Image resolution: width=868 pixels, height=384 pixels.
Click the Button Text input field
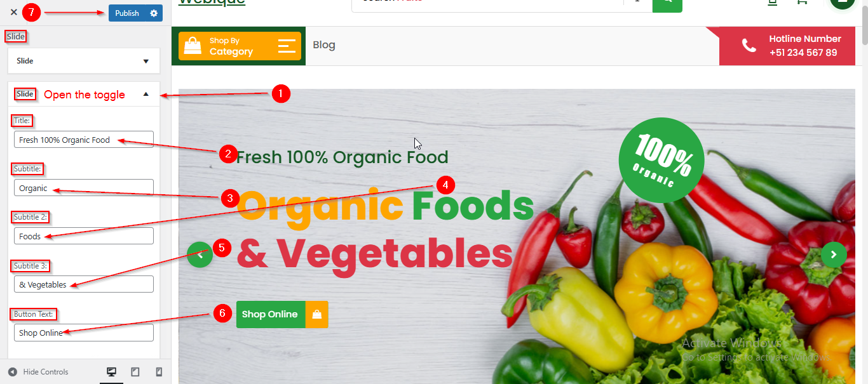pyautogui.click(x=84, y=333)
